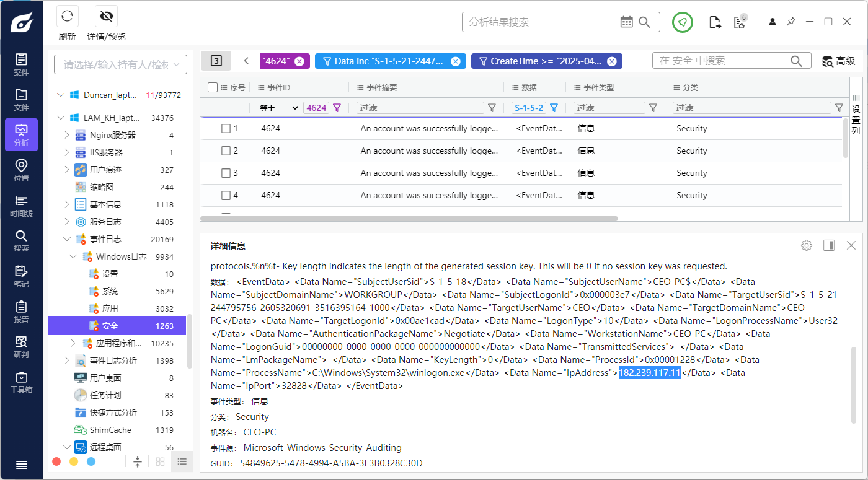The width and height of the screenshot is (868, 480).
Task: Open the calendar date picker in search
Action: (x=627, y=22)
